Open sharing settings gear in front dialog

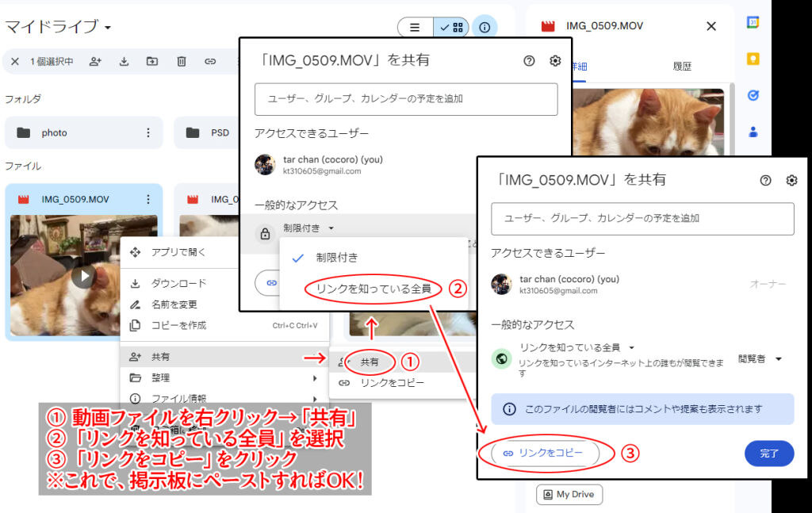pos(791,180)
